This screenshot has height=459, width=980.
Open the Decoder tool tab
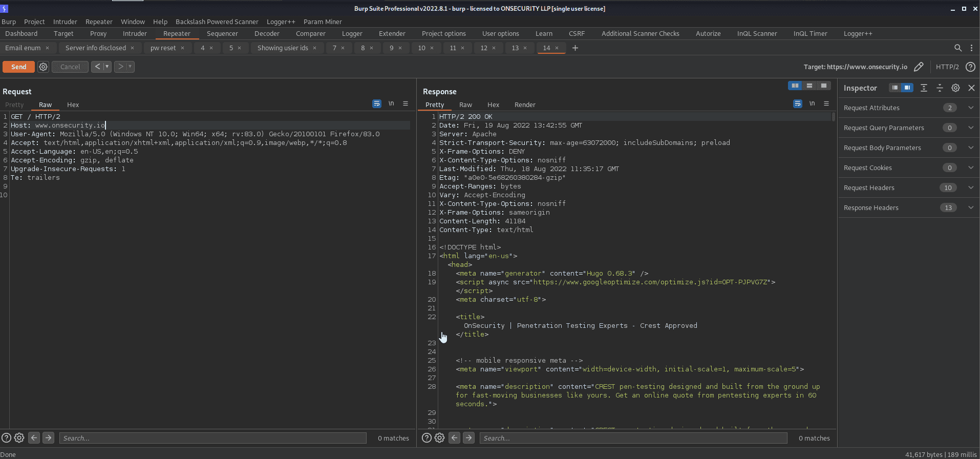click(267, 34)
